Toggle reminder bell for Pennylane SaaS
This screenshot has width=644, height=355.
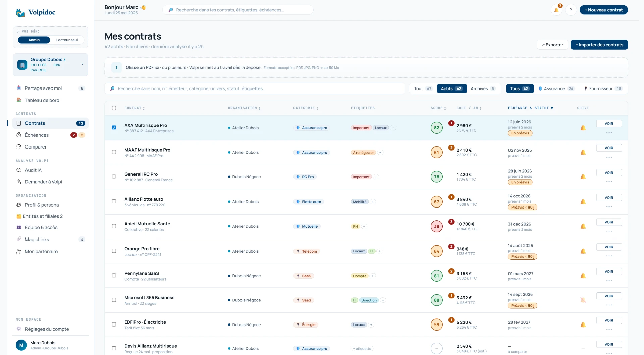(x=583, y=276)
